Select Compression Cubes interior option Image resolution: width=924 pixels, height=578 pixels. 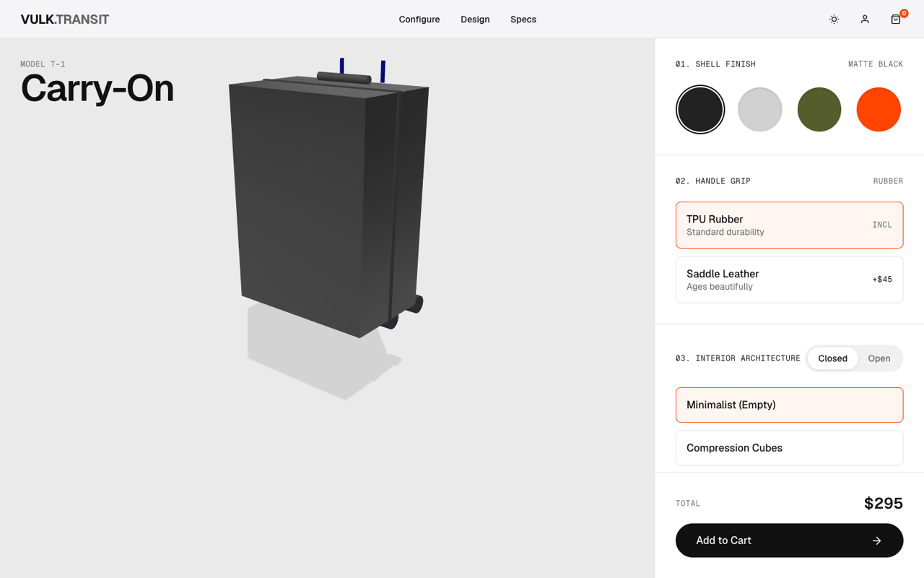tap(789, 448)
